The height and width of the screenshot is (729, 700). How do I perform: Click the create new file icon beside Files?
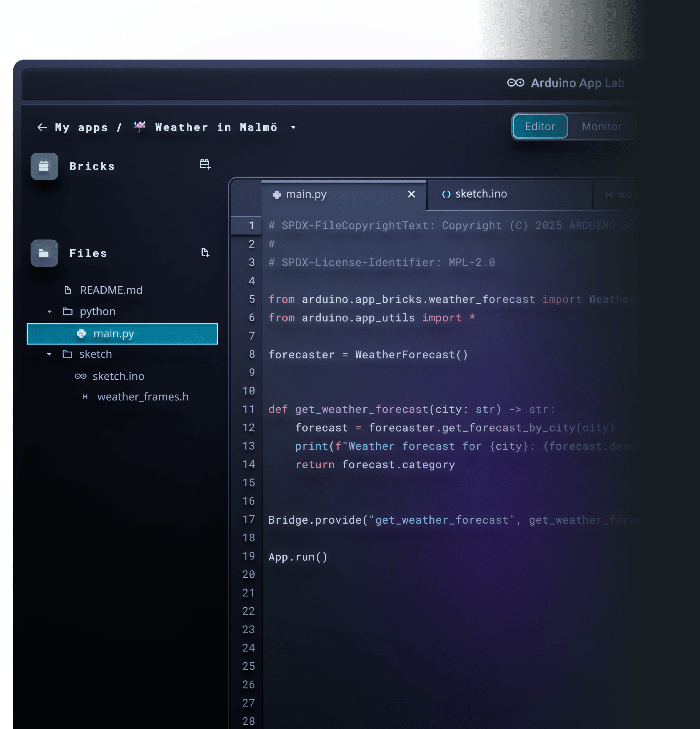205,252
